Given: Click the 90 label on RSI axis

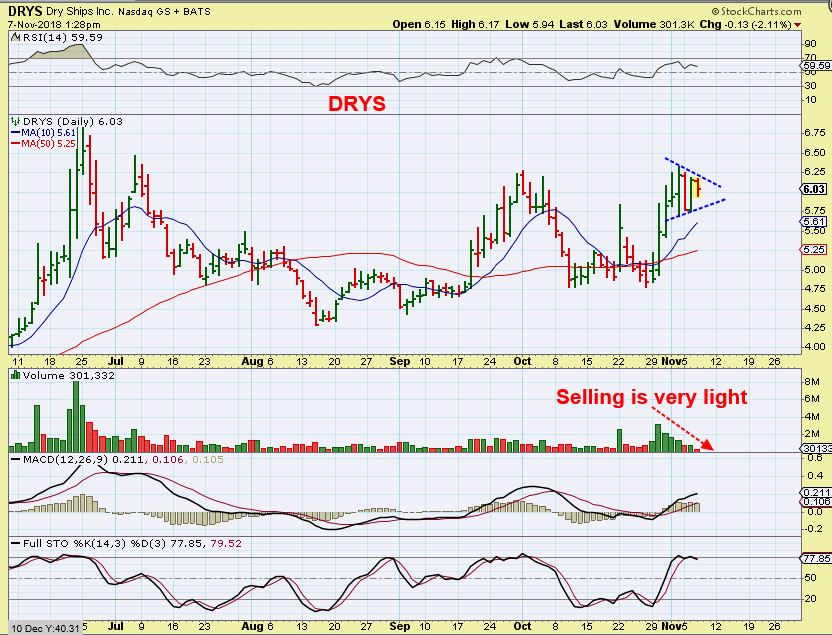Looking at the screenshot, I should [x=810, y=44].
